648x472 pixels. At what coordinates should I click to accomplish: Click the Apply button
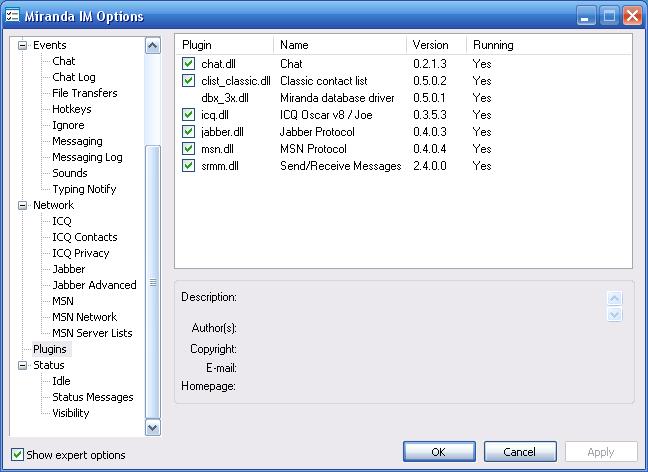(601, 452)
